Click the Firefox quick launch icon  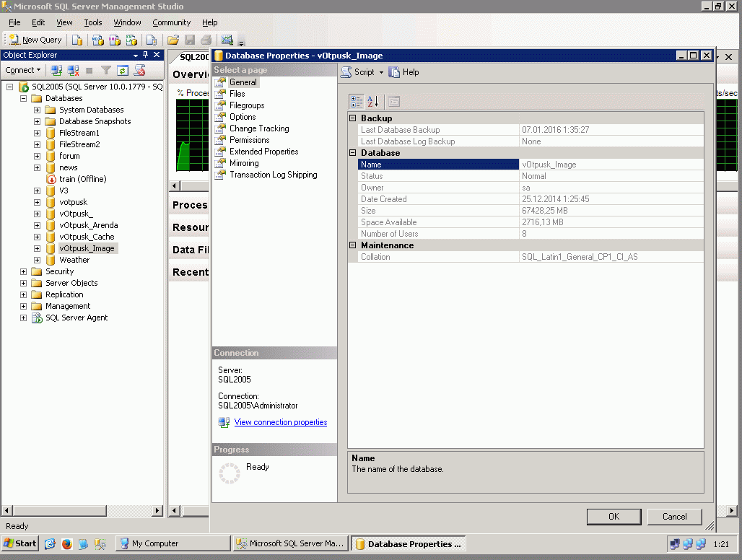point(66,544)
